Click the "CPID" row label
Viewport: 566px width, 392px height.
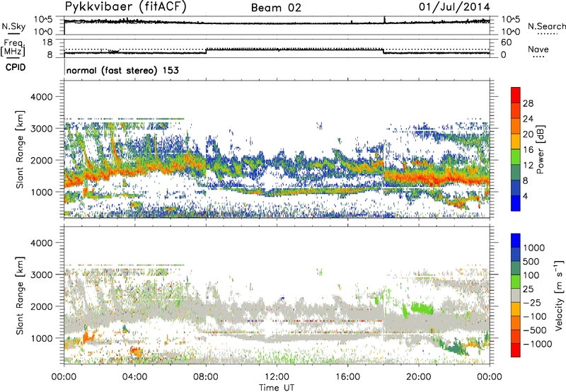pyautogui.click(x=16, y=67)
